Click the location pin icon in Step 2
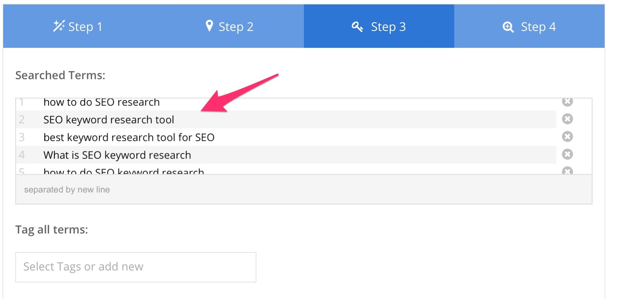 209,26
